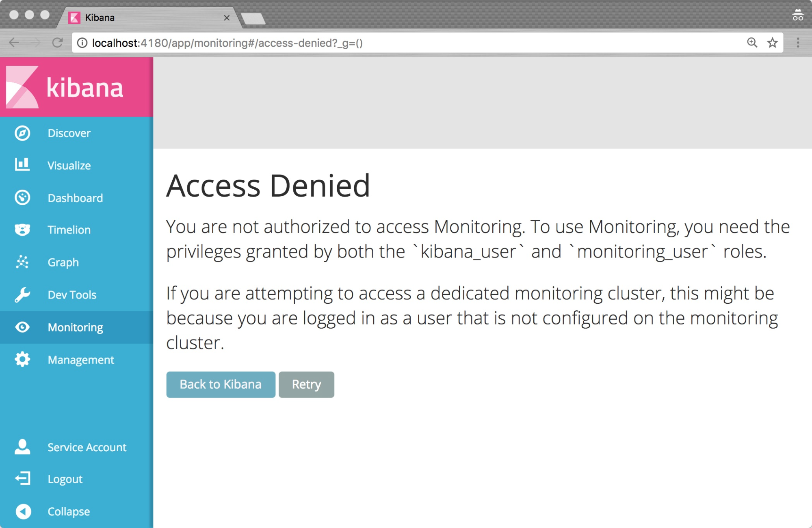Click the Dashboard gauge icon
Viewport: 812px width, 528px height.
22,198
